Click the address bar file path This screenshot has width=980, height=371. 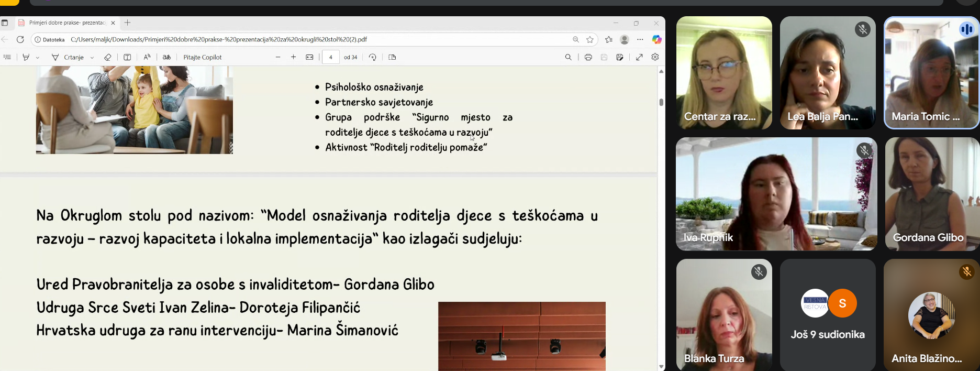point(219,39)
